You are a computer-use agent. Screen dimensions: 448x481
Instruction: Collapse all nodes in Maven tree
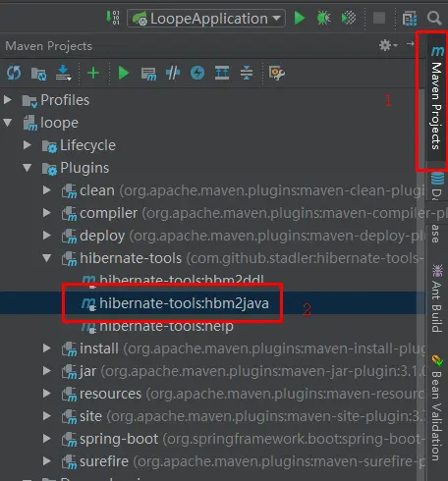(247, 73)
